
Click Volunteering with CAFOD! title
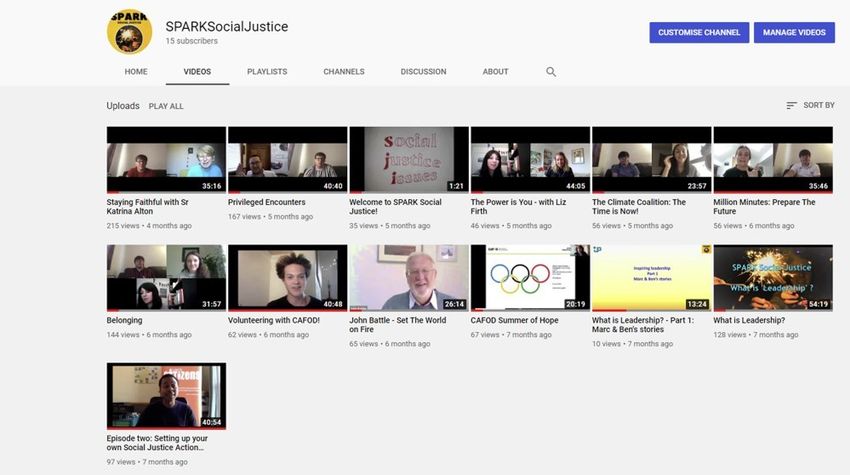(x=274, y=320)
